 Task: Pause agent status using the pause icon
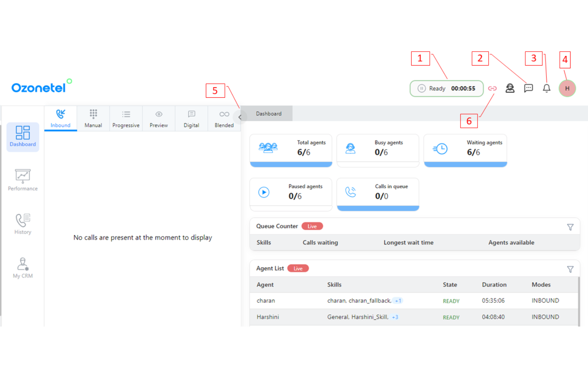(421, 89)
